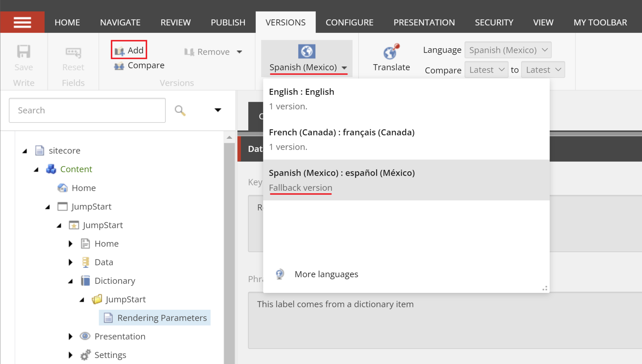642x364 pixels.
Task: Open the red hamburger menu
Action: [23, 22]
